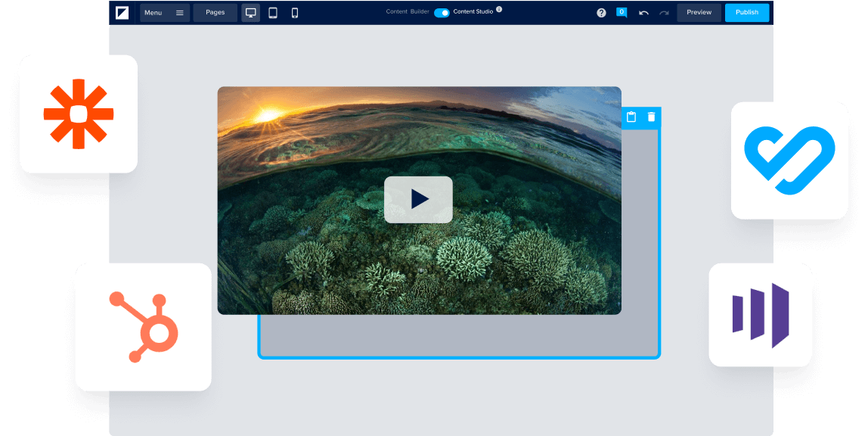
Task: Switch to tablet view
Action: pyautogui.click(x=273, y=13)
